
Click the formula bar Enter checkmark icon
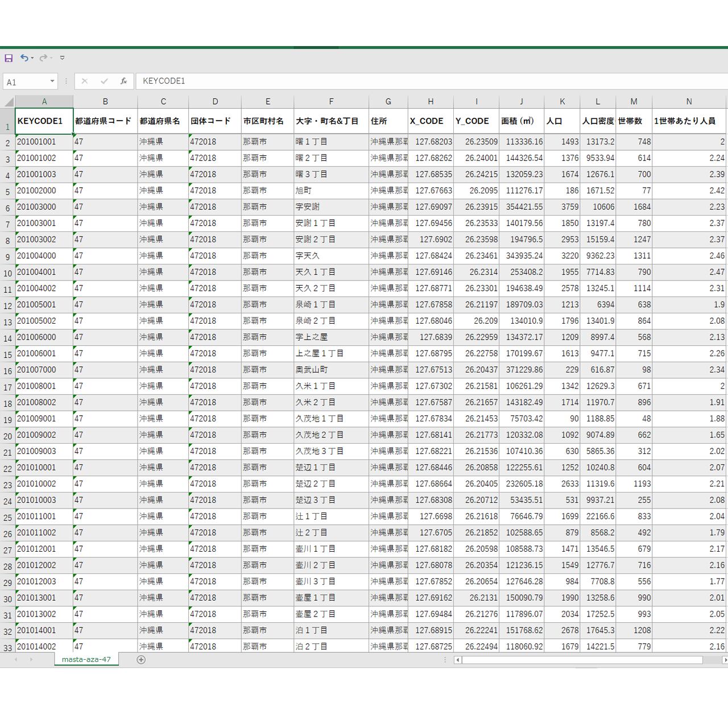(x=104, y=81)
